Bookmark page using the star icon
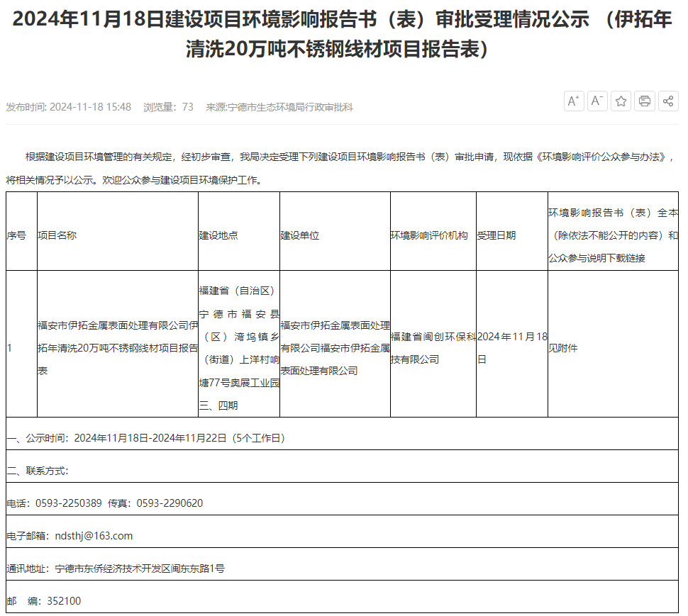The height and width of the screenshot is (616, 688). 621,101
